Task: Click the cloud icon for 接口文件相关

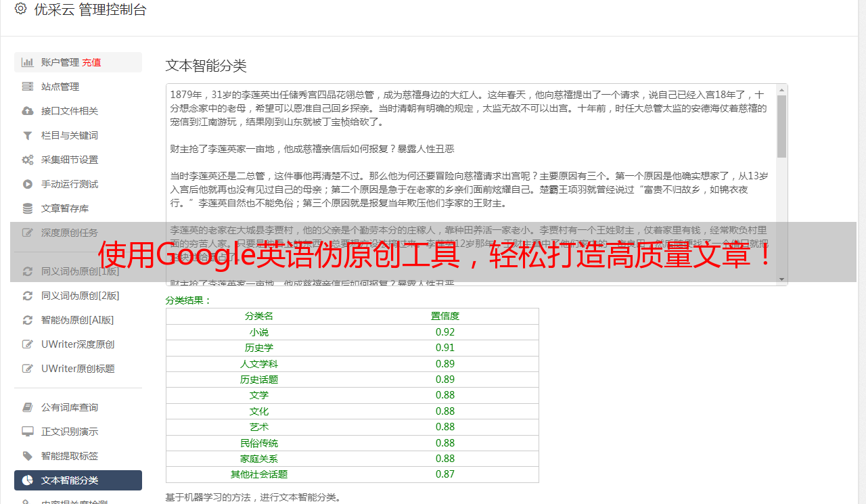Action: [x=28, y=111]
